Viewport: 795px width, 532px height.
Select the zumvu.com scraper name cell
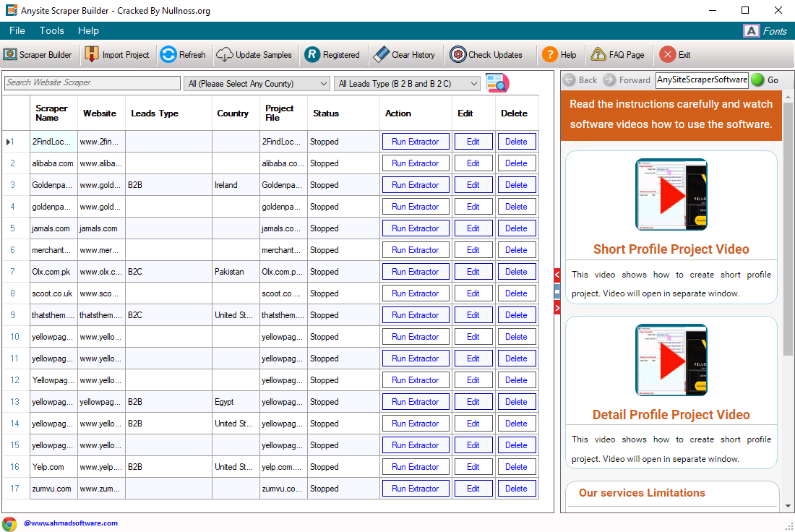pyautogui.click(x=53, y=489)
